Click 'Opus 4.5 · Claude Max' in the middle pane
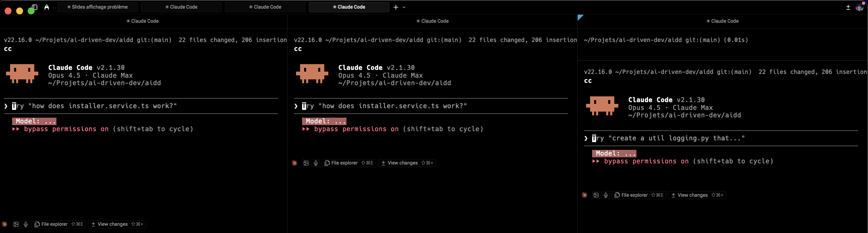868x233 pixels. (380, 75)
